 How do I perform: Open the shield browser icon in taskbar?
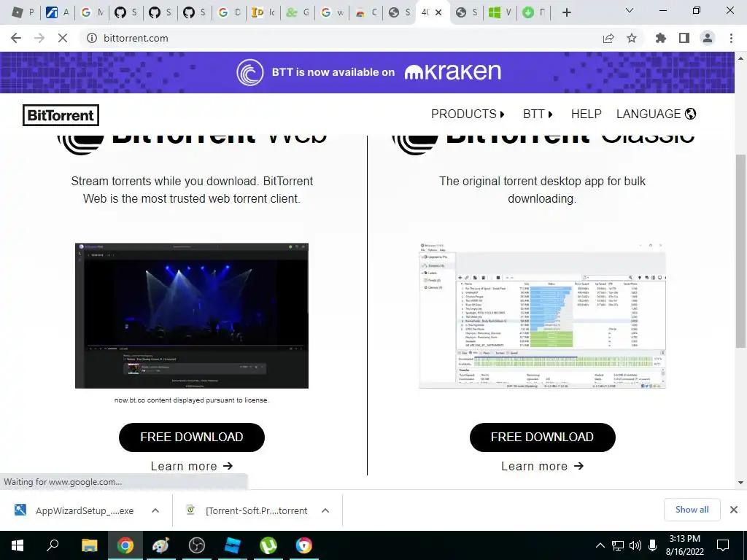304,545
